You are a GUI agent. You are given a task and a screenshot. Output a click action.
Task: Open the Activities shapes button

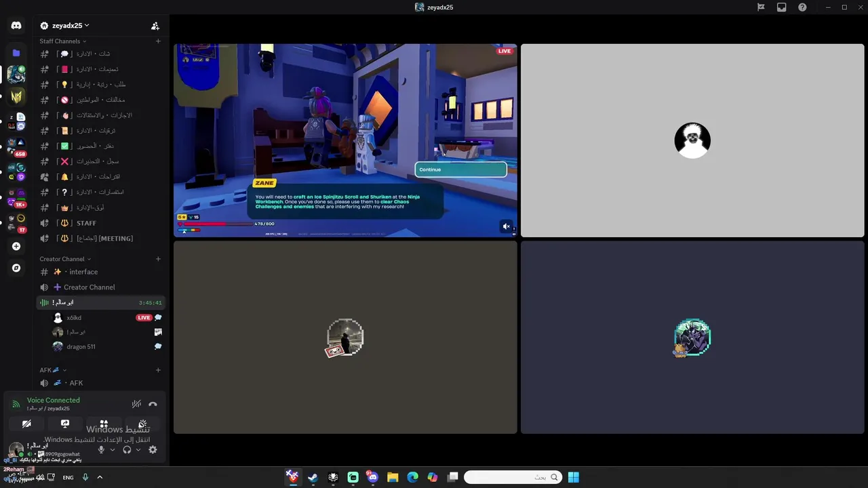[x=104, y=424]
